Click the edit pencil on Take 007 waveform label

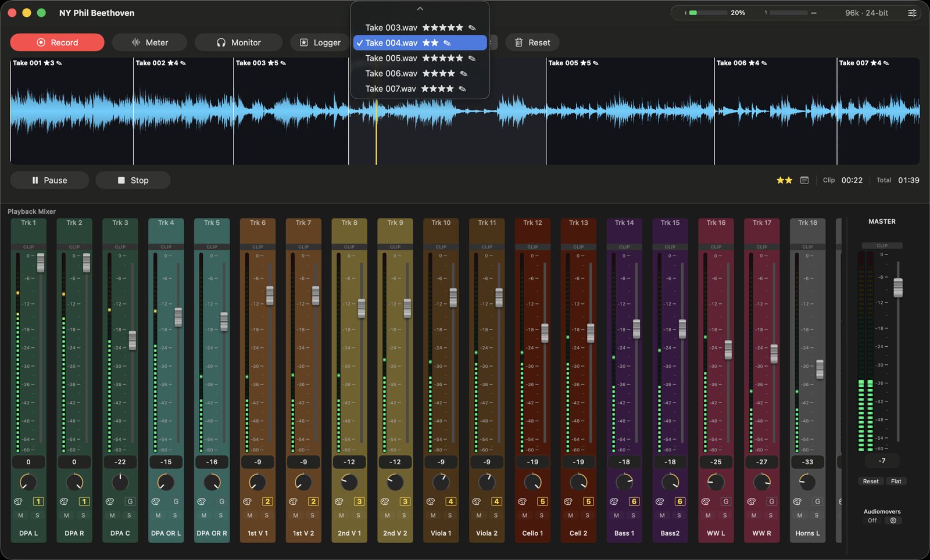coord(886,63)
